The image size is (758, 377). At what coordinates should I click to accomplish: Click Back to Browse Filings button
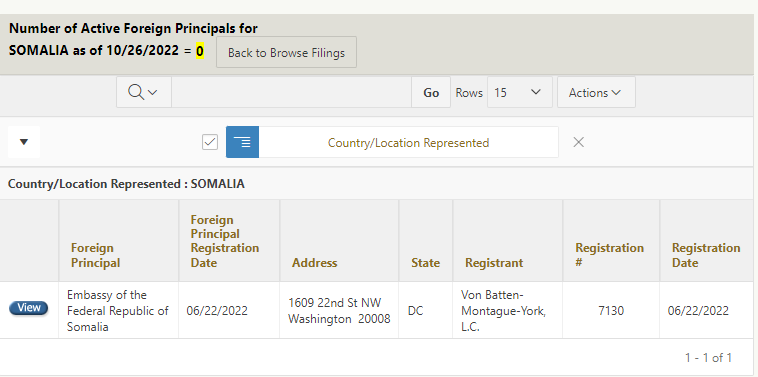click(x=286, y=52)
